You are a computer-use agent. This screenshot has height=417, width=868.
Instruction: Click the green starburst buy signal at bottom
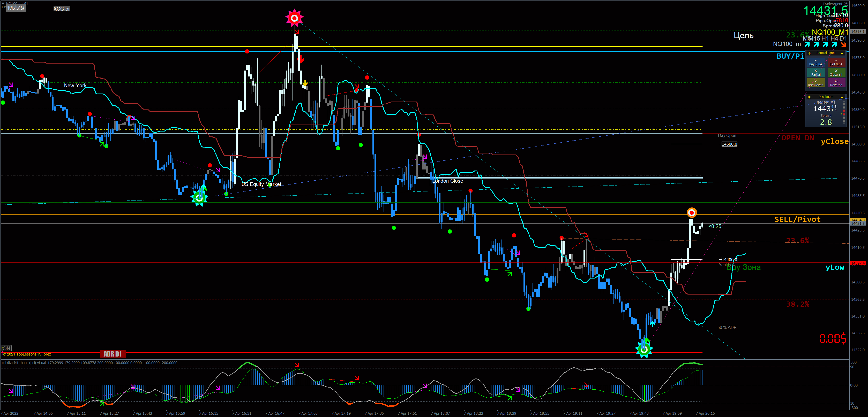click(644, 350)
